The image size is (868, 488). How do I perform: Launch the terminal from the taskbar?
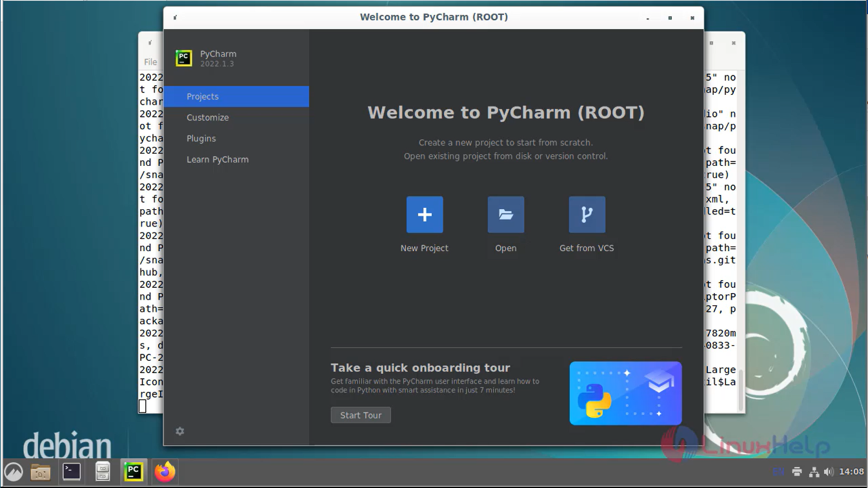click(x=72, y=472)
